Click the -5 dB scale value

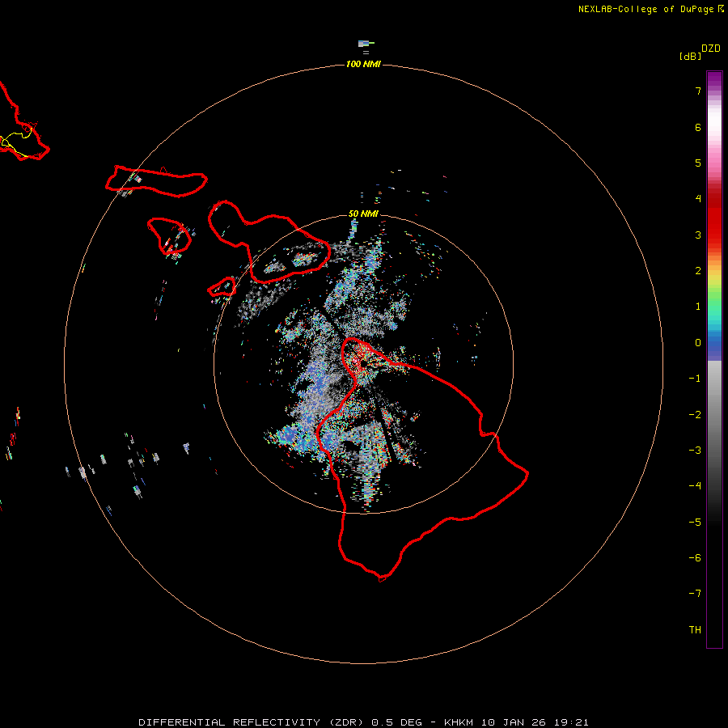click(x=695, y=523)
